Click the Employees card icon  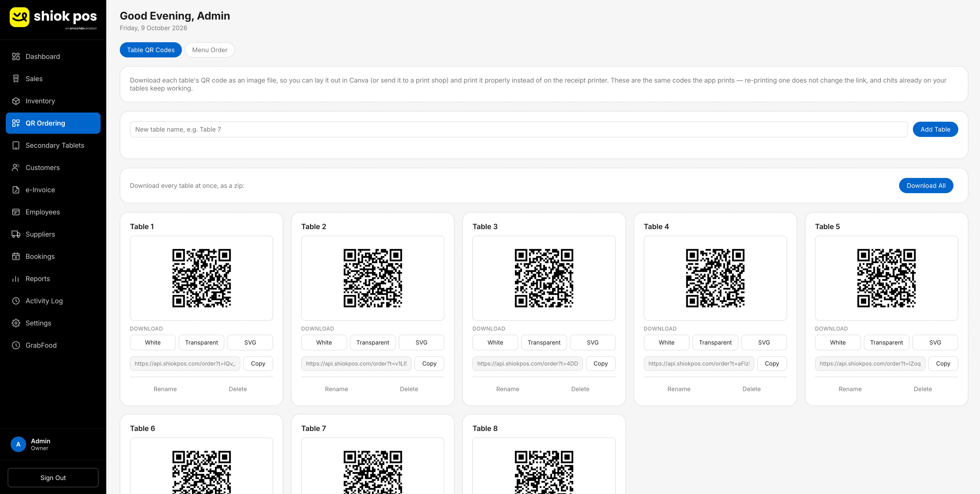(x=16, y=212)
